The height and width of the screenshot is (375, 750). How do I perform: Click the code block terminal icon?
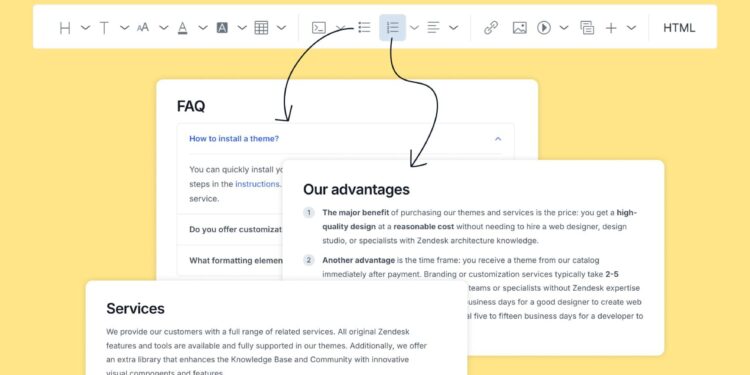pos(319,28)
